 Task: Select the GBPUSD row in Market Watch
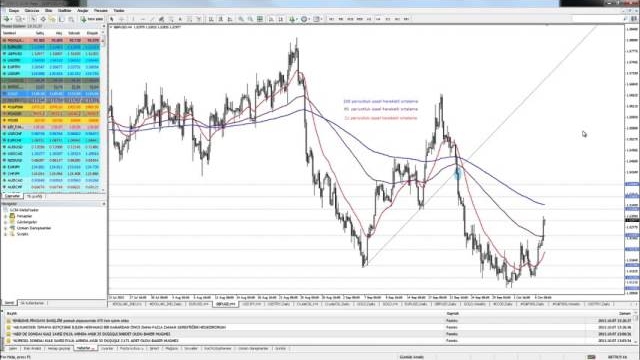pos(51,54)
